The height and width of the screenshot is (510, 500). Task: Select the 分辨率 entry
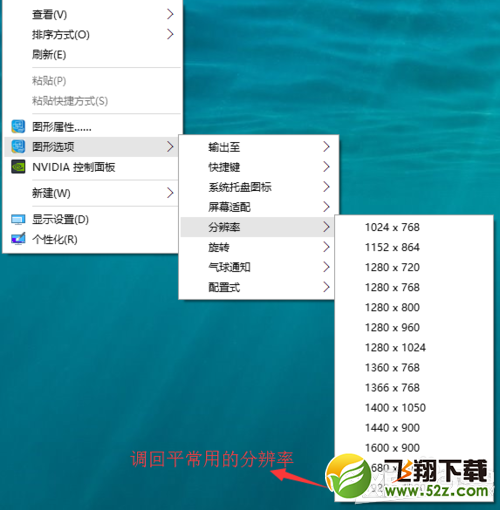257,227
